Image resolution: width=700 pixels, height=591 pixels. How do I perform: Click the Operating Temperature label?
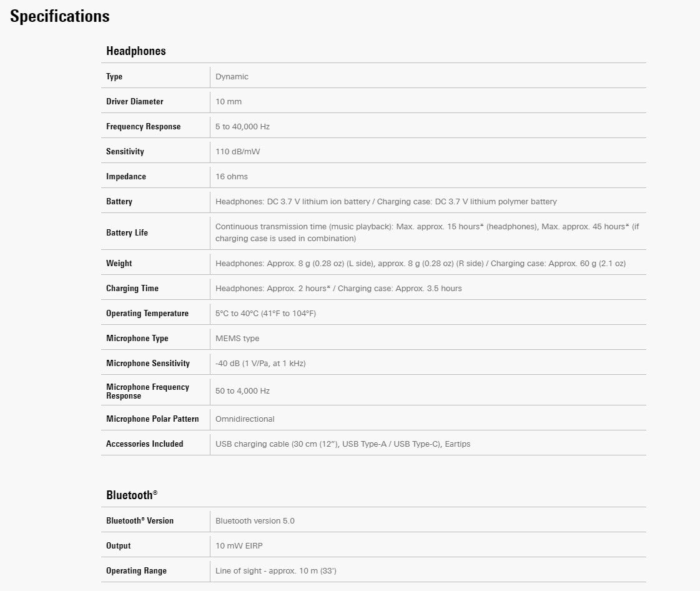click(147, 313)
